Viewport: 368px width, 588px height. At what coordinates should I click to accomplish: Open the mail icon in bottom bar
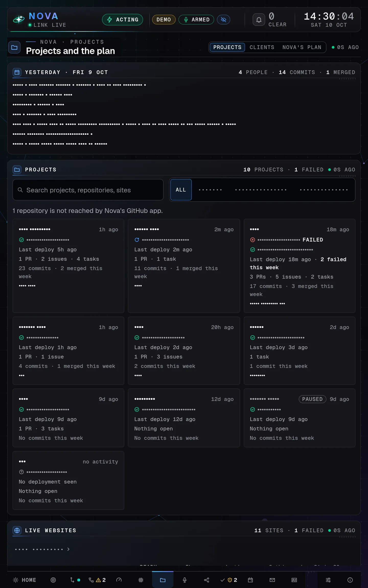(272, 580)
